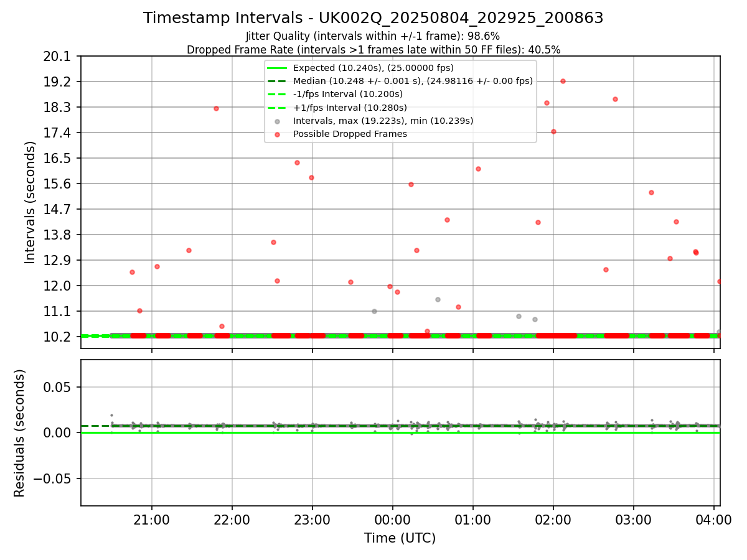Click the 00:00 x-axis tick label

pos(393,520)
